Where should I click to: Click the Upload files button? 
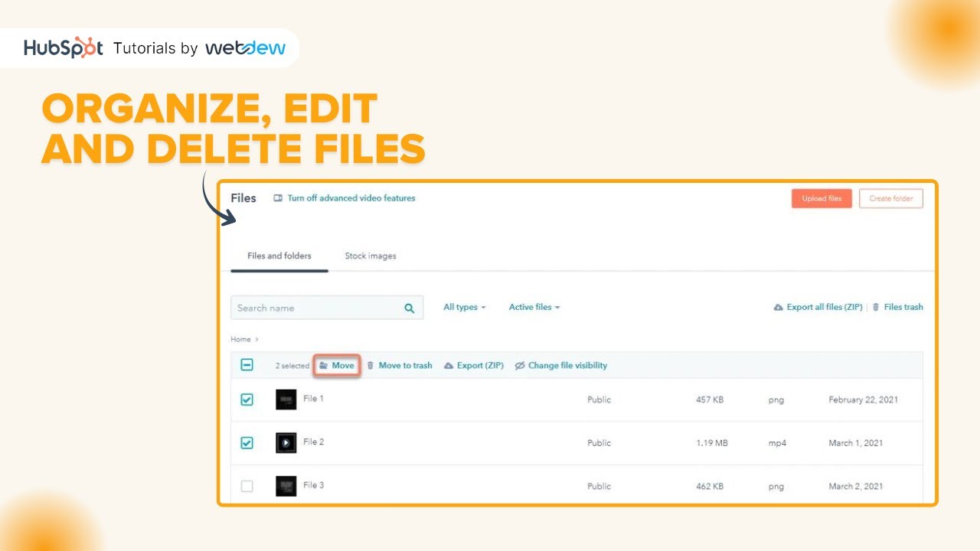(x=822, y=198)
